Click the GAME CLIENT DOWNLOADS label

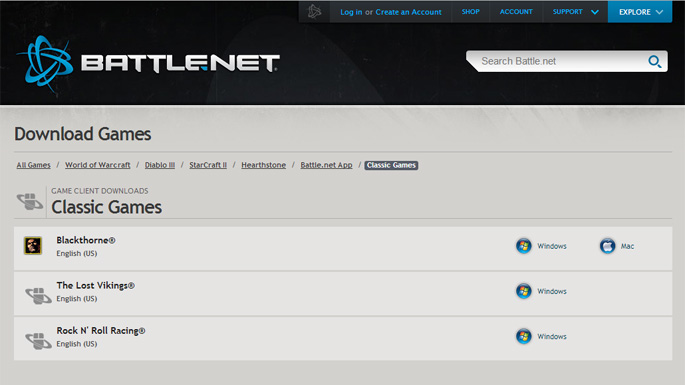click(100, 191)
